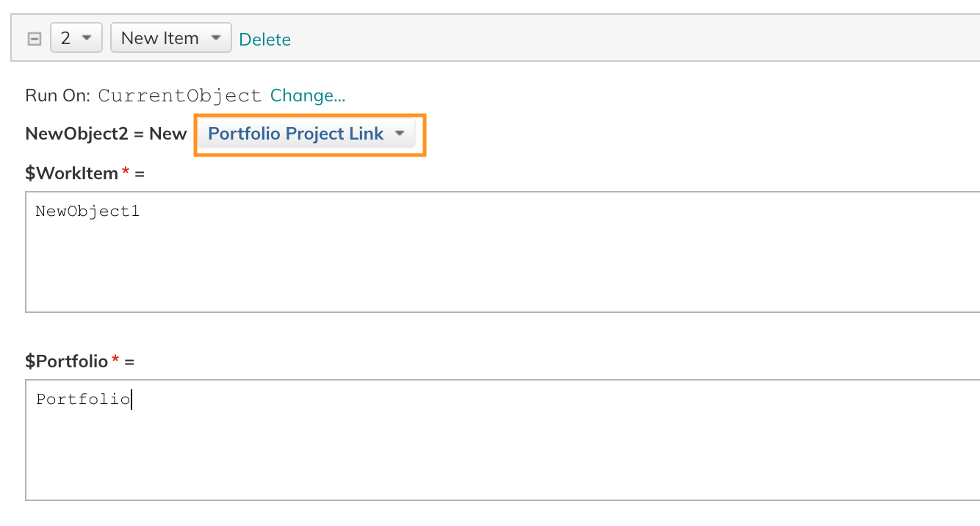Viewport: 980px width, 526px height.
Task: Click the Delete link for this step
Action: pyautogui.click(x=265, y=39)
